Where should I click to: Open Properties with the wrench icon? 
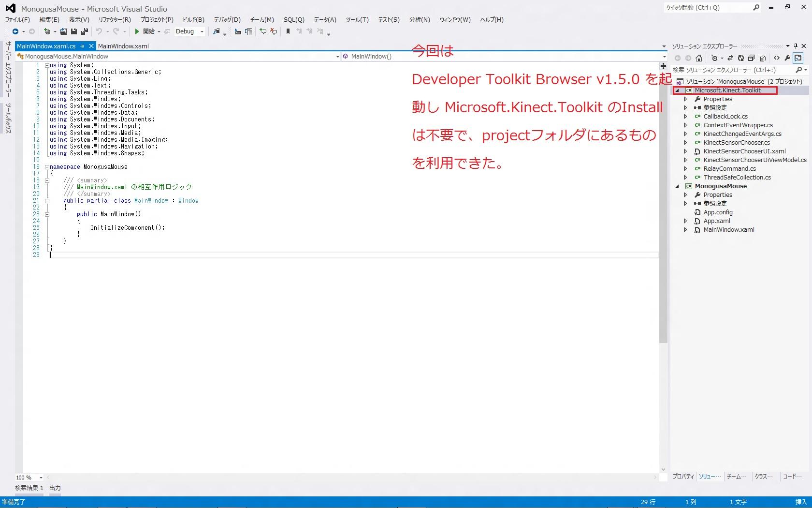coord(787,58)
